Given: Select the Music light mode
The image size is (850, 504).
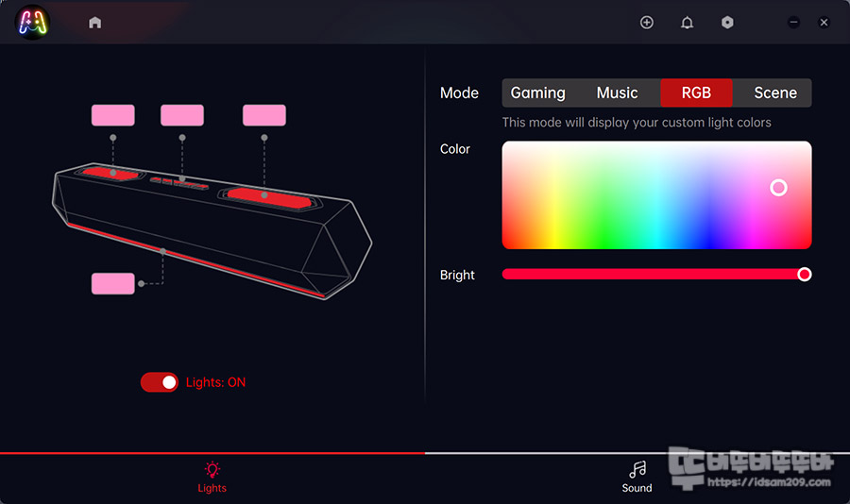Looking at the screenshot, I should pos(617,92).
